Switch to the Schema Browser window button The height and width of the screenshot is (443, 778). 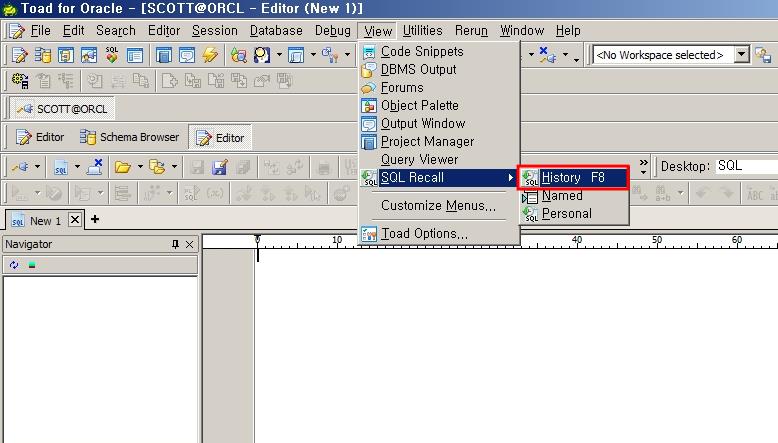pyautogui.click(x=129, y=137)
